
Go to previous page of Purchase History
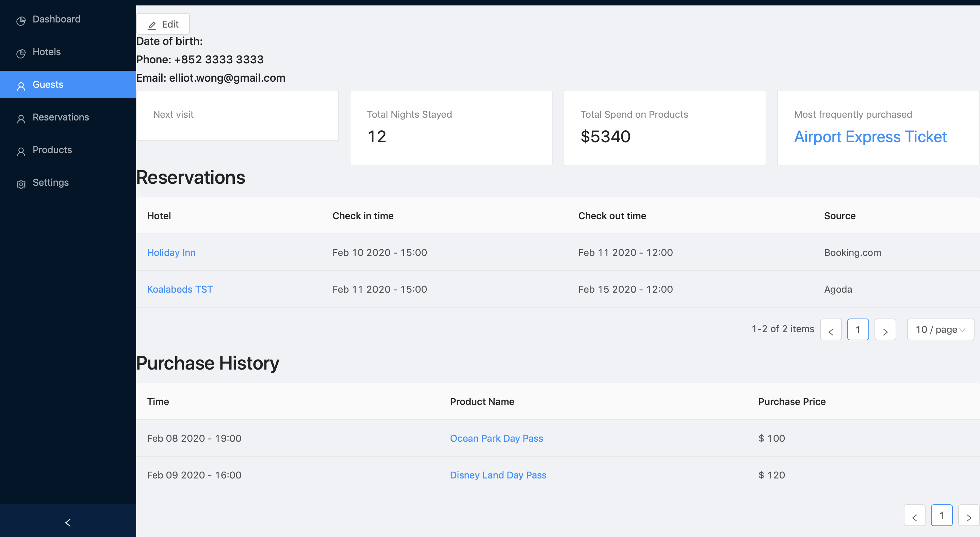914,515
